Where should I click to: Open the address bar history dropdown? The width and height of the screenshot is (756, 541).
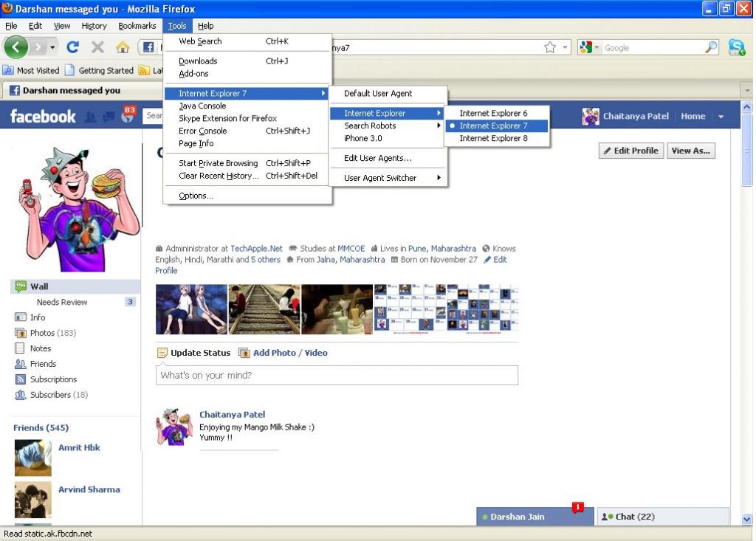pos(565,47)
